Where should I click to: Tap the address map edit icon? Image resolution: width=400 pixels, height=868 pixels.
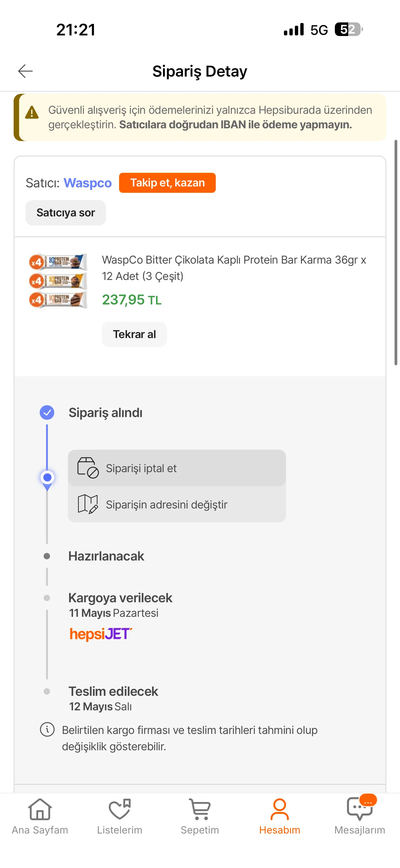[88, 504]
